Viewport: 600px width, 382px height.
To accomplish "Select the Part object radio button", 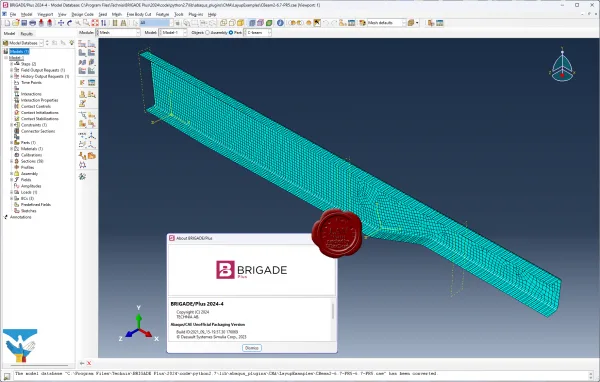I will (231, 33).
